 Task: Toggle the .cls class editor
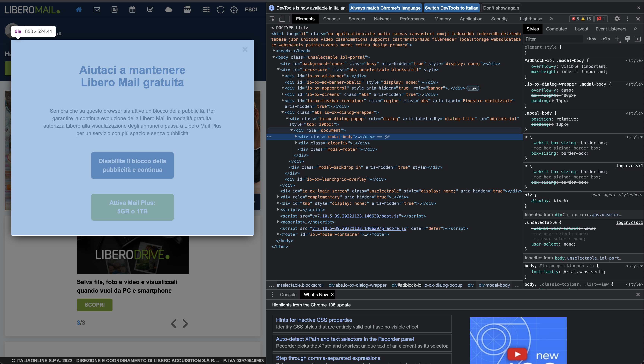click(x=605, y=39)
